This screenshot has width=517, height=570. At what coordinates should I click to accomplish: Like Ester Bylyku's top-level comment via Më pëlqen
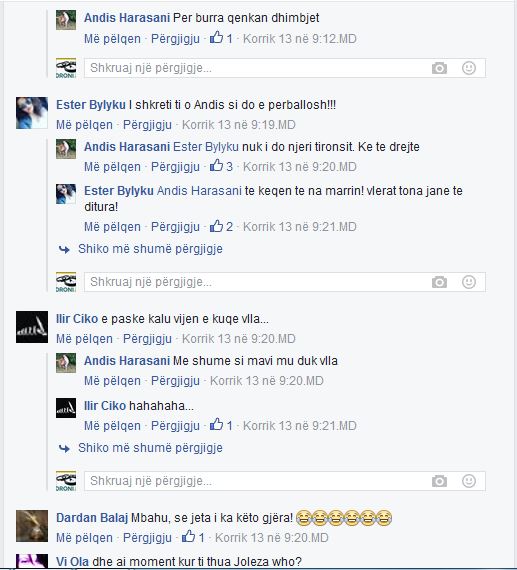pos(84,125)
